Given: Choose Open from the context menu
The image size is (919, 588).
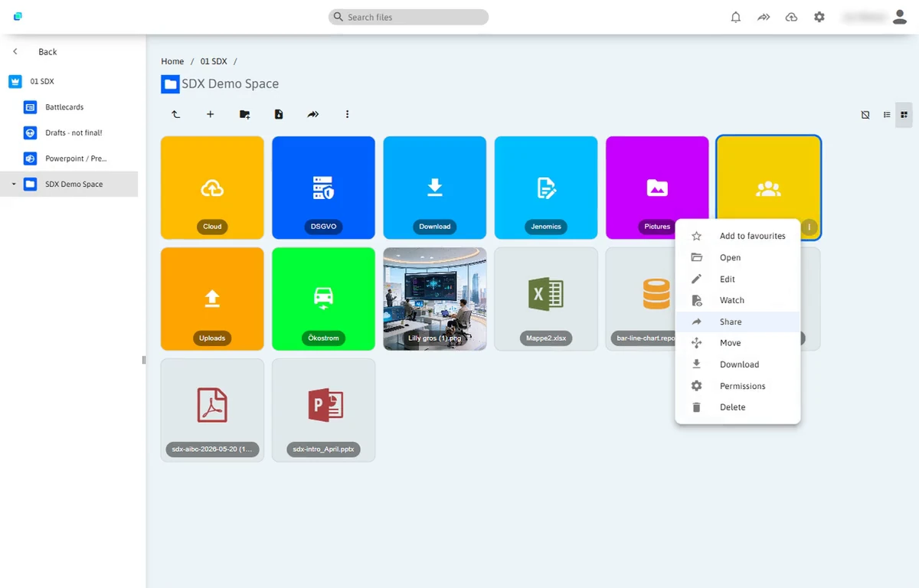Looking at the screenshot, I should (x=737, y=257).
